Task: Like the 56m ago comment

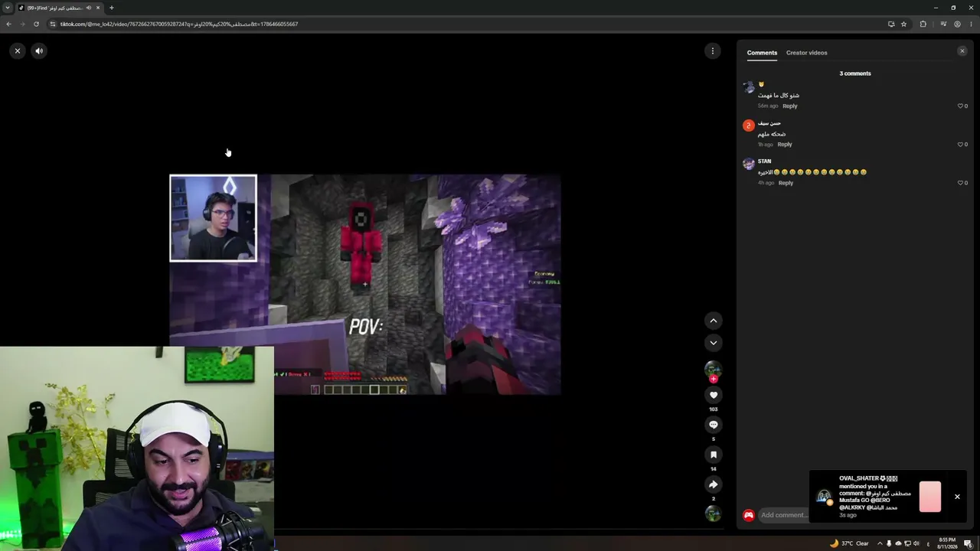Action: tap(961, 106)
